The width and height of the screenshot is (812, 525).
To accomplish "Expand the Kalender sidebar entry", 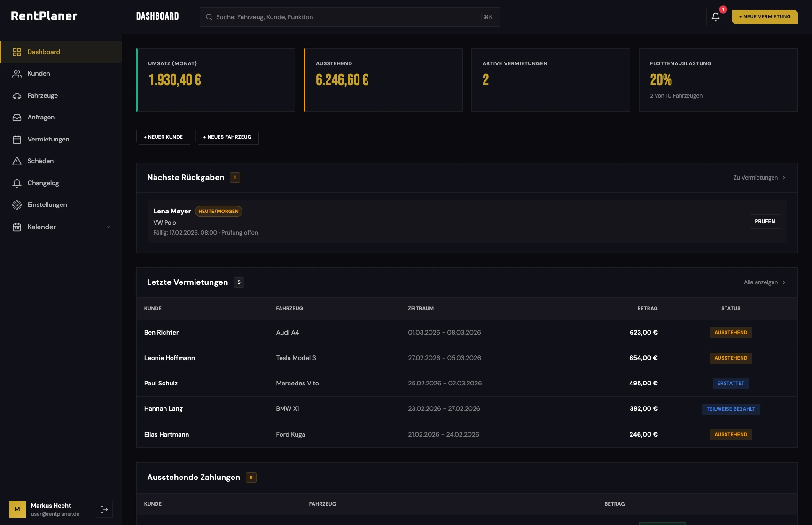I will 109,227.
